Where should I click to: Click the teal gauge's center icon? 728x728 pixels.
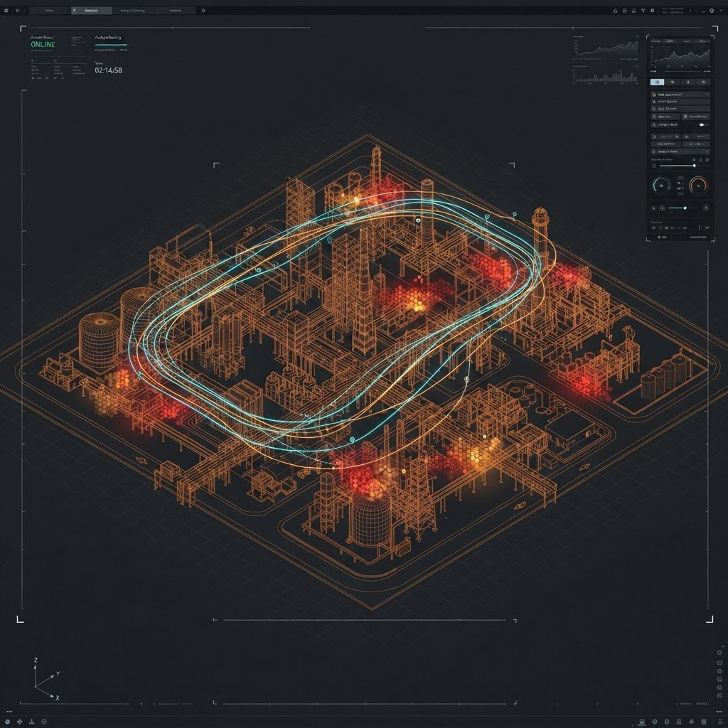662,186
